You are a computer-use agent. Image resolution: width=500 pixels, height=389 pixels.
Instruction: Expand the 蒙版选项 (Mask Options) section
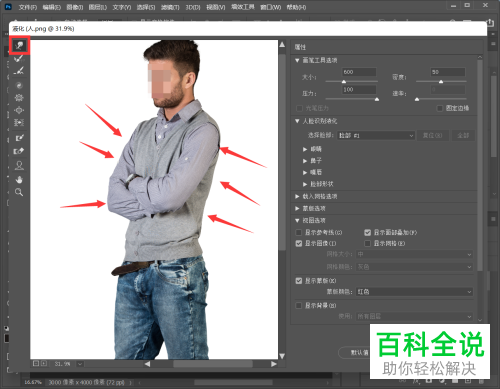[297, 208]
